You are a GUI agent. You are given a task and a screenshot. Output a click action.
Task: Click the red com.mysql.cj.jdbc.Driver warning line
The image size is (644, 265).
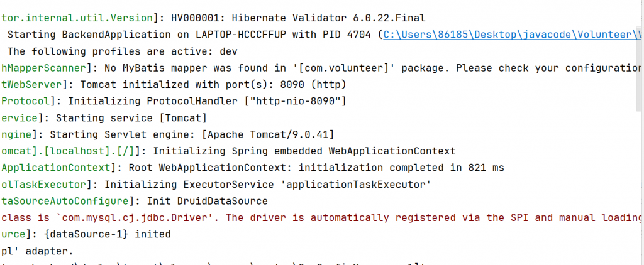coord(314,218)
